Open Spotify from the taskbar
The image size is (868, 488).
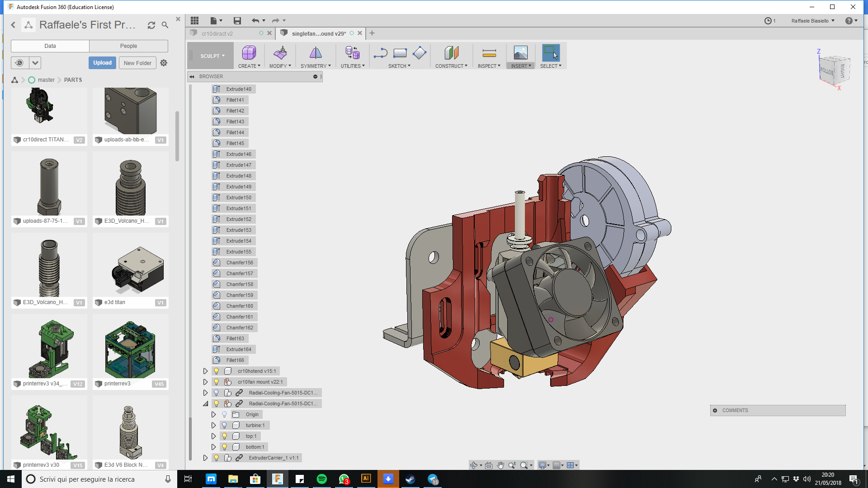[x=322, y=479]
